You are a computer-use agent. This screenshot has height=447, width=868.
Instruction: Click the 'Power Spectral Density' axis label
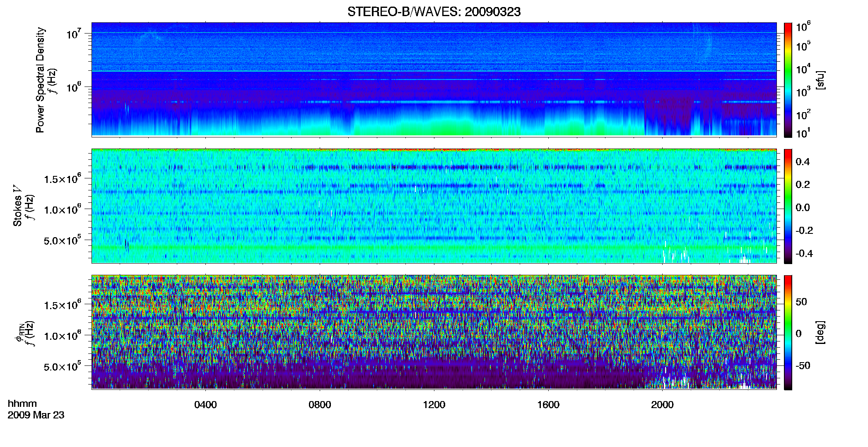[x=40, y=80]
